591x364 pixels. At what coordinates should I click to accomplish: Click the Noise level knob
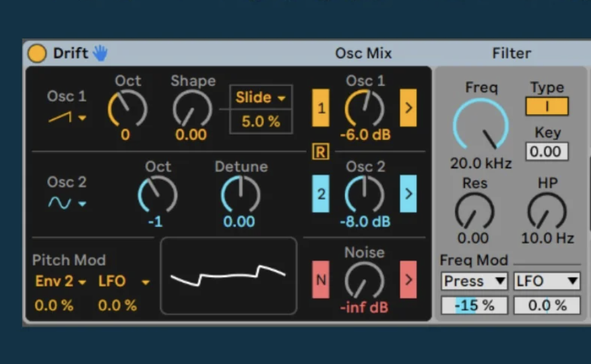click(365, 281)
